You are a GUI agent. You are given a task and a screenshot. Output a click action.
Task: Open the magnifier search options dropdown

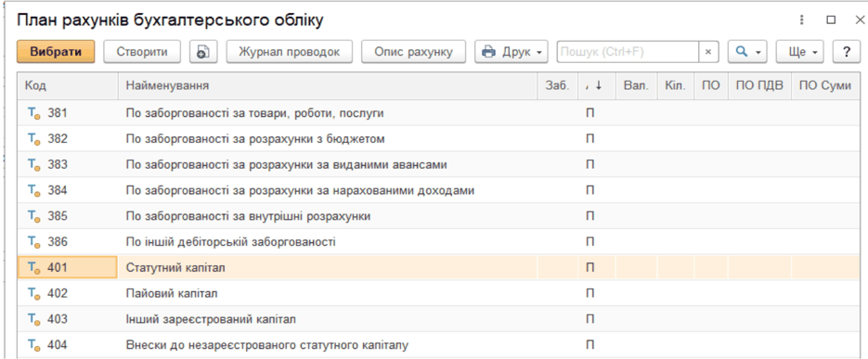tap(747, 52)
